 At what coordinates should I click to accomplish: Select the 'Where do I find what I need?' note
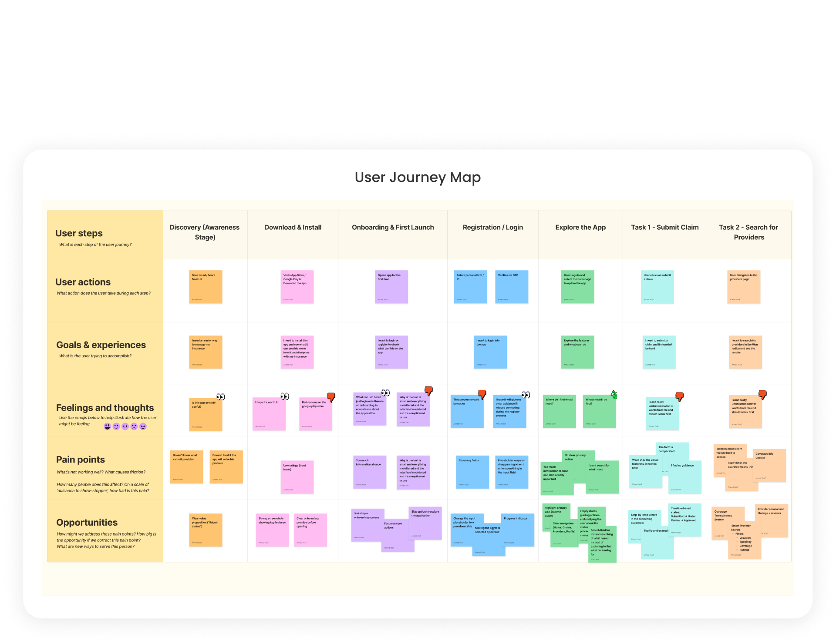tap(560, 411)
